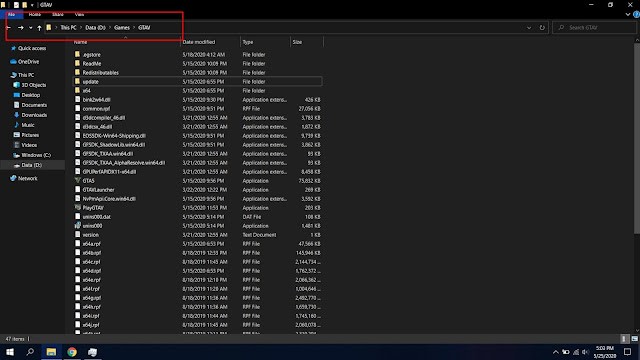640x360 pixels.
Task: Open Videos in navigation pane
Action: click(x=29, y=145)
